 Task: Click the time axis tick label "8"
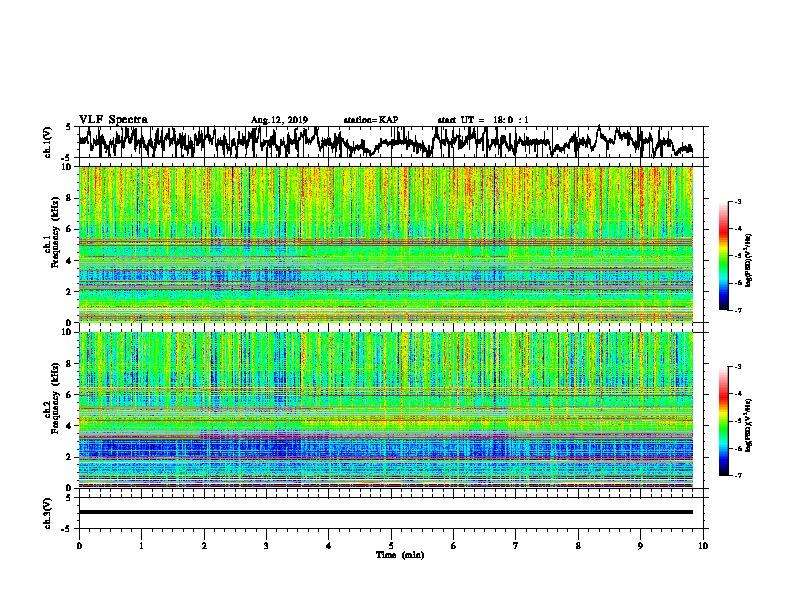pyautogui.click(x=578, y=546)
